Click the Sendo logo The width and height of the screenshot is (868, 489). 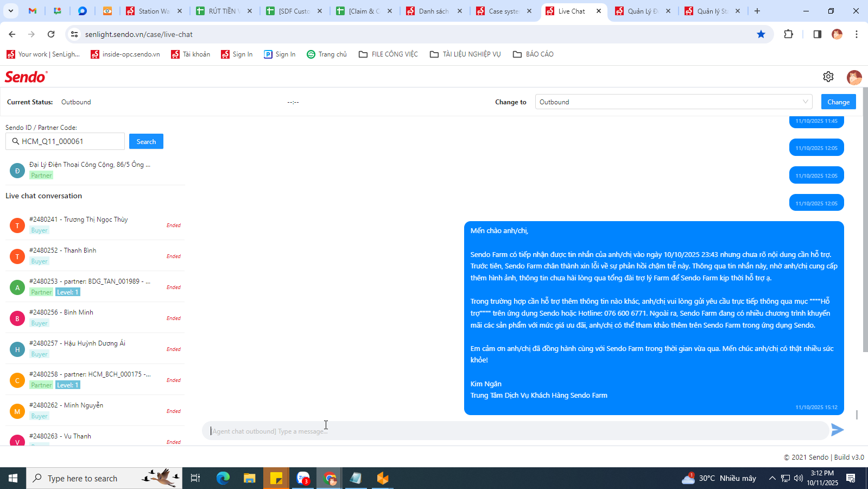pos(26,77)
